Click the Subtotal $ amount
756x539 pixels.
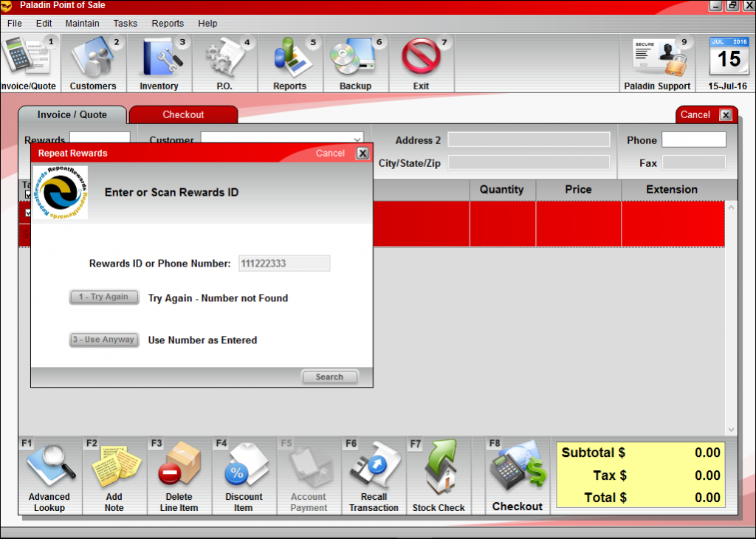[707, 453]
